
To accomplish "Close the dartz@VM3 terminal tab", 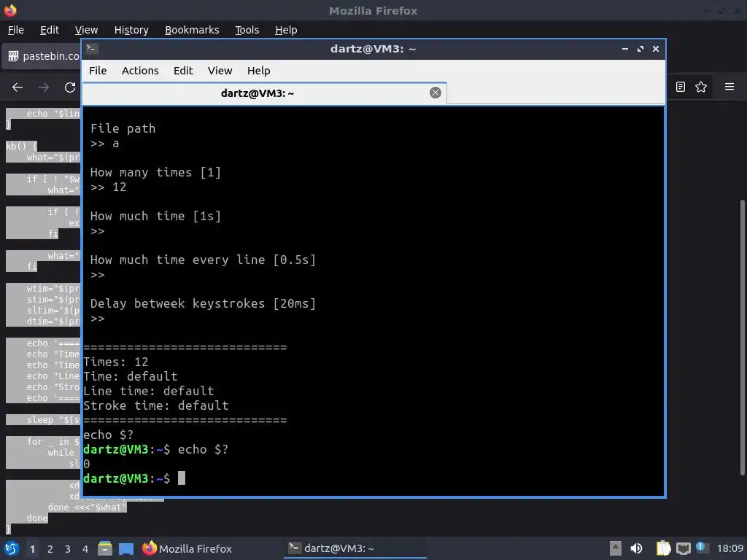I will pyautogui.click(x=435, y=93).
